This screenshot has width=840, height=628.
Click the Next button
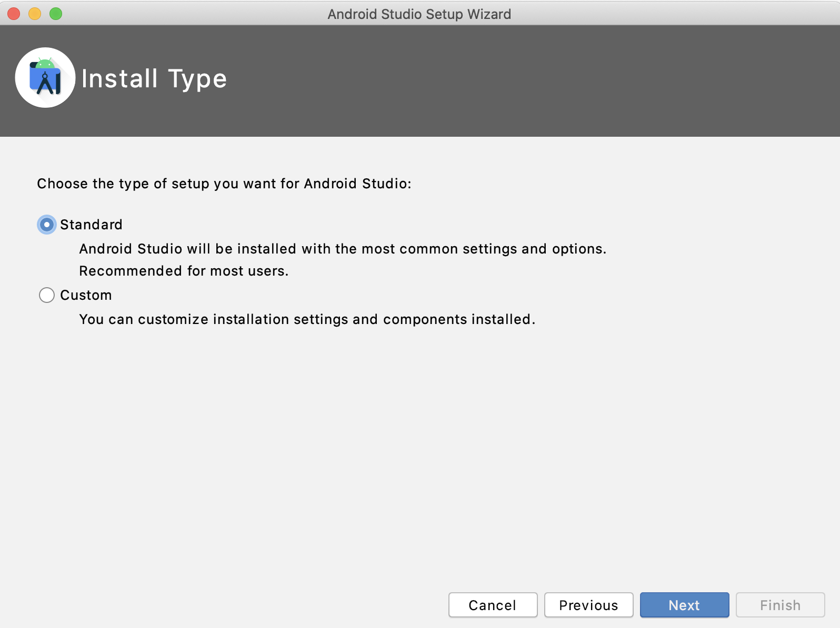(x=684, y=605)
